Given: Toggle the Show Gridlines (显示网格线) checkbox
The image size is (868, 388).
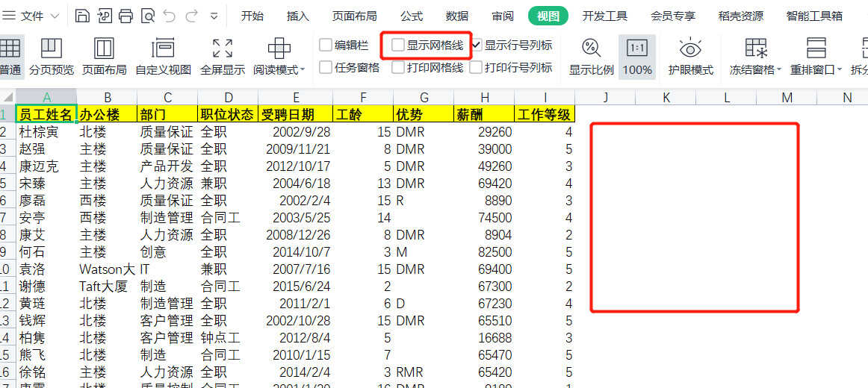Looking at the screenshot, I should [x=399, y=46].
